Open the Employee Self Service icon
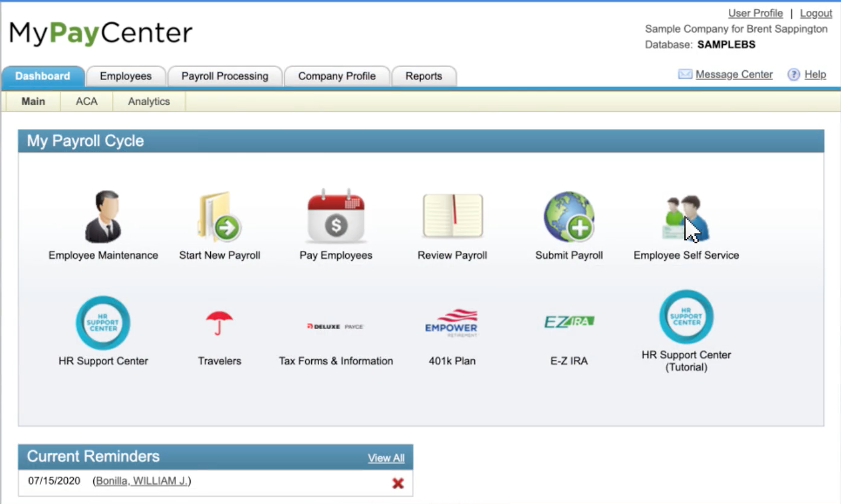Image resolution: width=841 pixels, height=504 pixels. [x=686, y=218]
